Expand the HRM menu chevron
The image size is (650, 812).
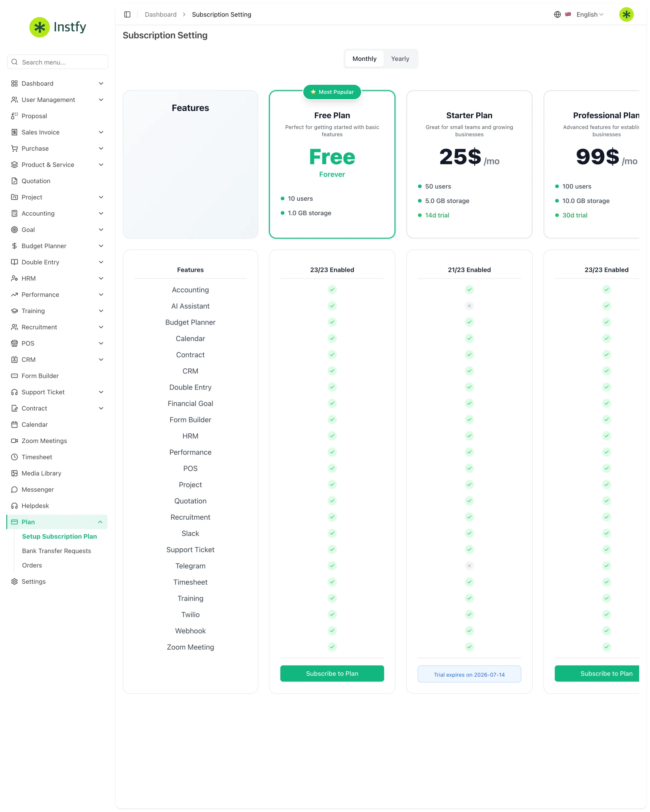click(x=101, y=278)
